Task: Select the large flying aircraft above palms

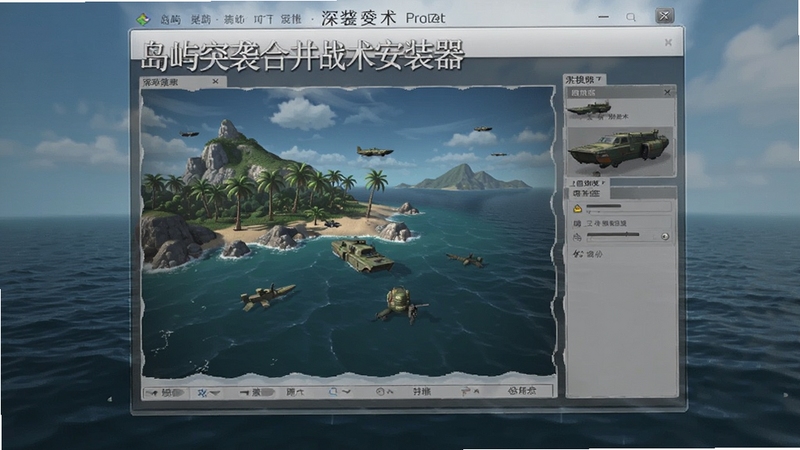Action: point(374,152)
